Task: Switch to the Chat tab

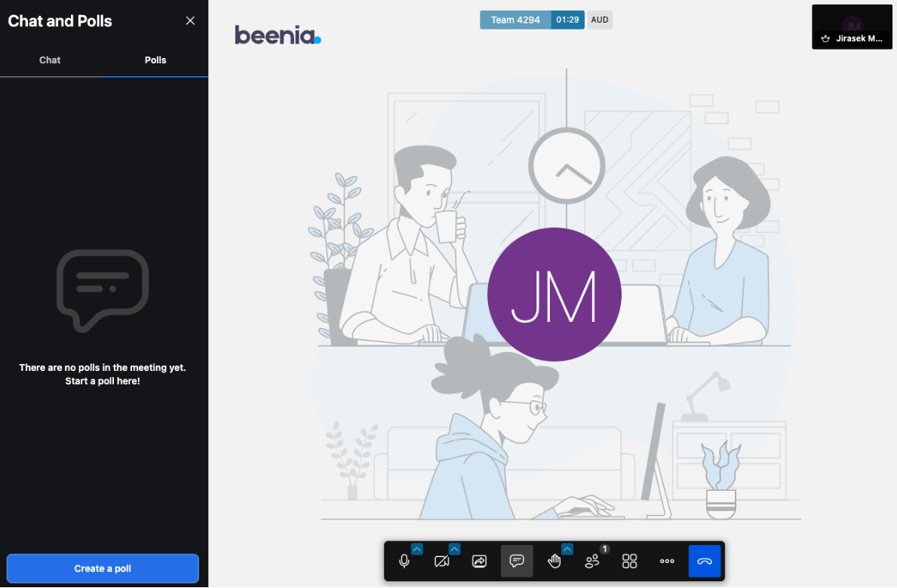Action: click(x=50, y=60)
